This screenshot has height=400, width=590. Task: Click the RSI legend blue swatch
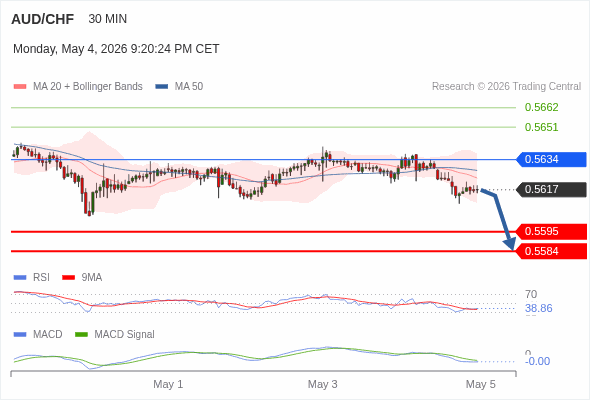point(20,278)
